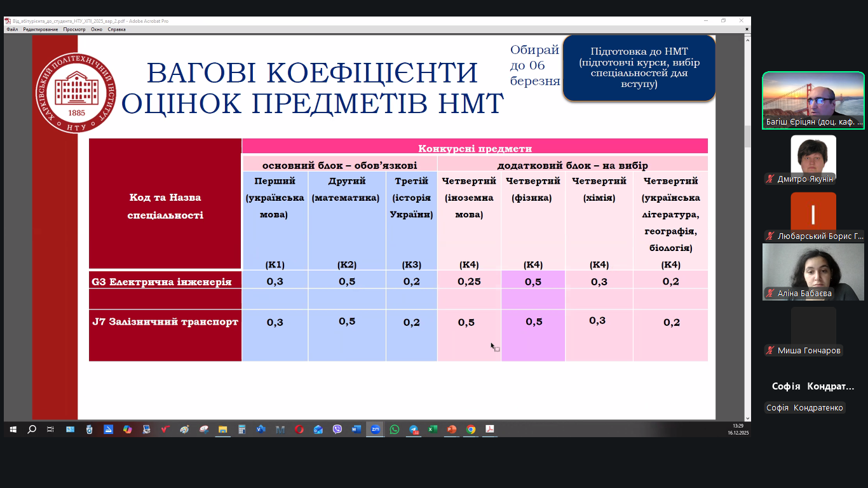Open File Explorer from the taskbar

tap(222, 430)
